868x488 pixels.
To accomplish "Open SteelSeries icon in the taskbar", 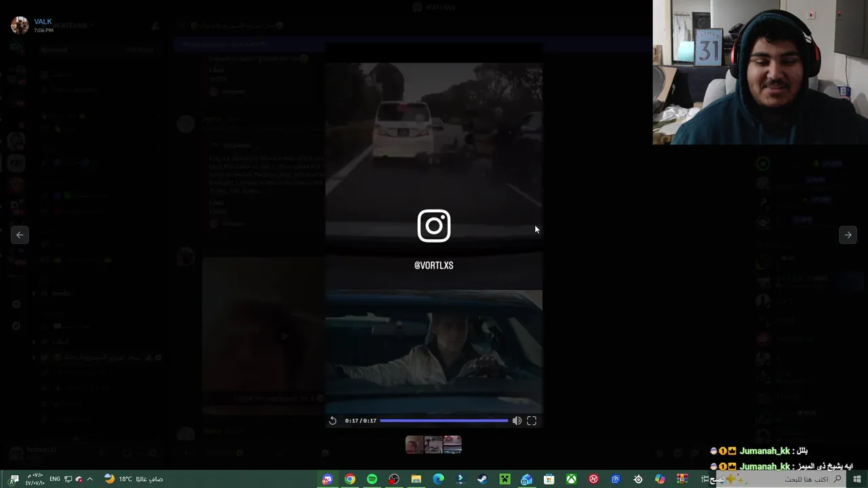I will pyautogui.click(x=638, y=479).
